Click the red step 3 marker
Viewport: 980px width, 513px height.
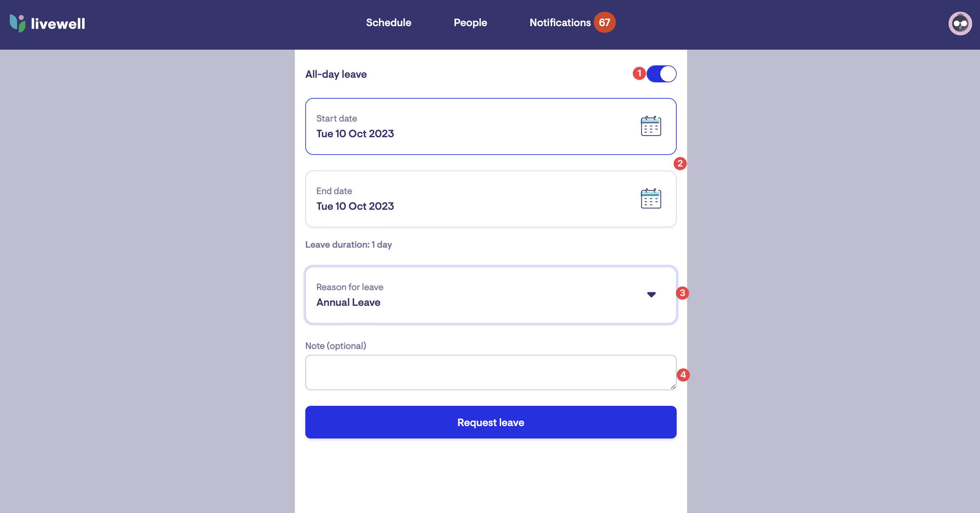click(682, 293)
